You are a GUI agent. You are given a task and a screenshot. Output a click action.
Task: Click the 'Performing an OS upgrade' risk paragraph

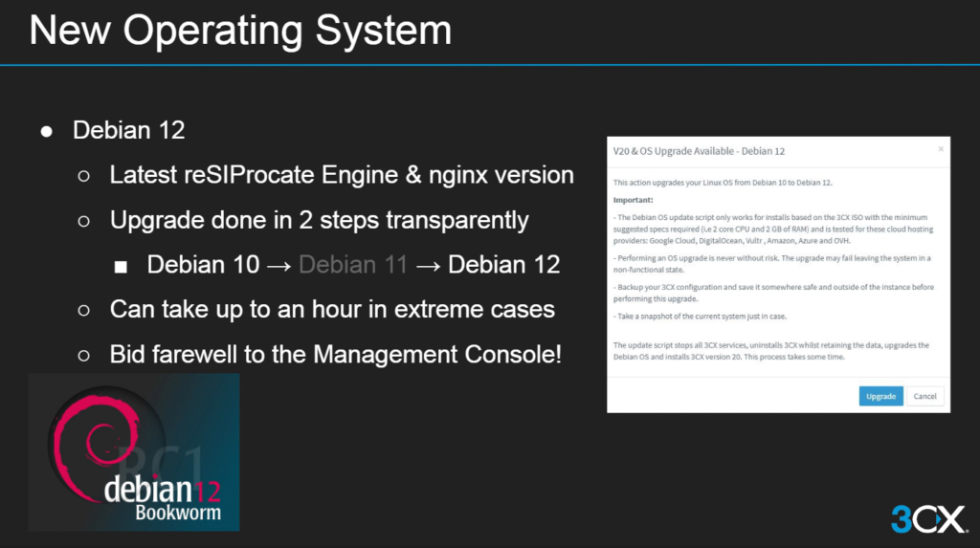click(771, 263)
